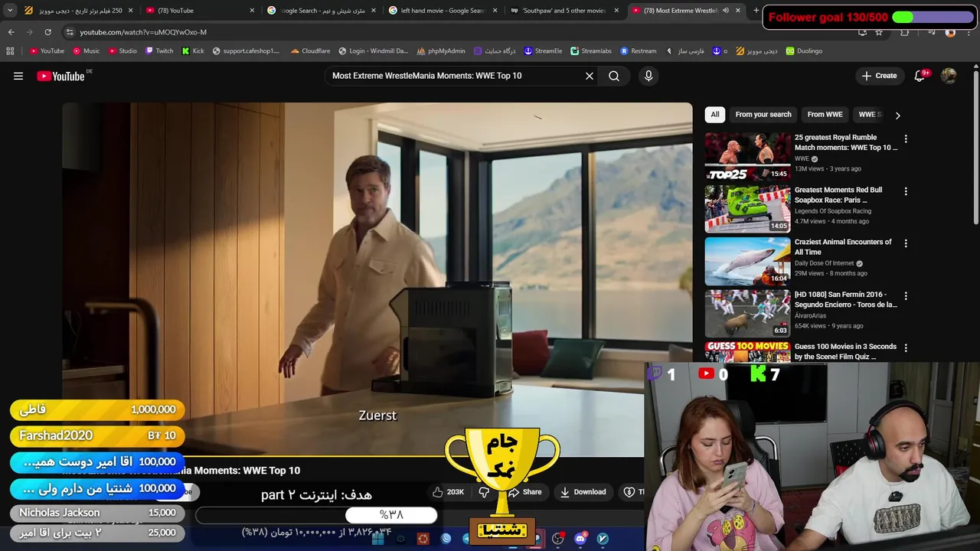Mute the playing tab's speaker icon
This screenshot has height=551, width=980.
coord(725,11)
